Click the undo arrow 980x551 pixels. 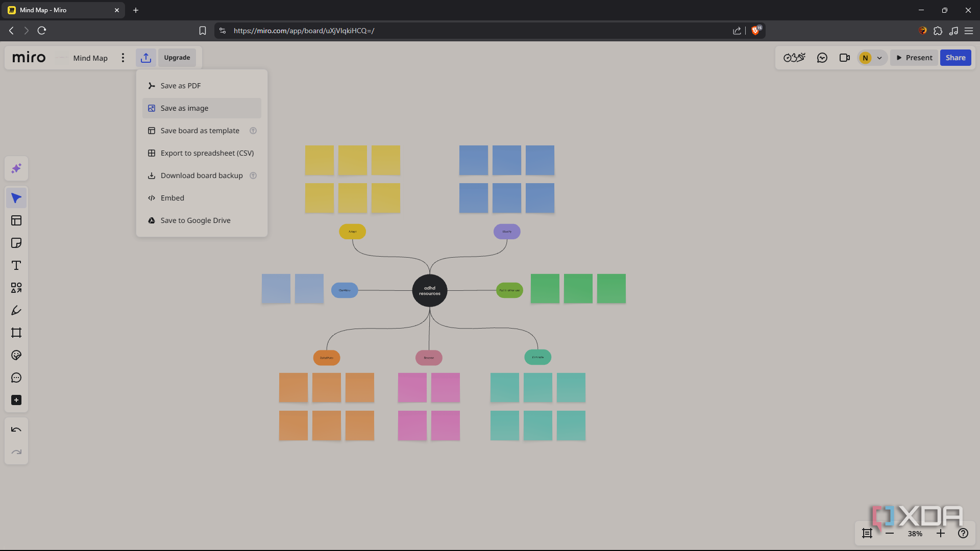(x=16, y=430)
